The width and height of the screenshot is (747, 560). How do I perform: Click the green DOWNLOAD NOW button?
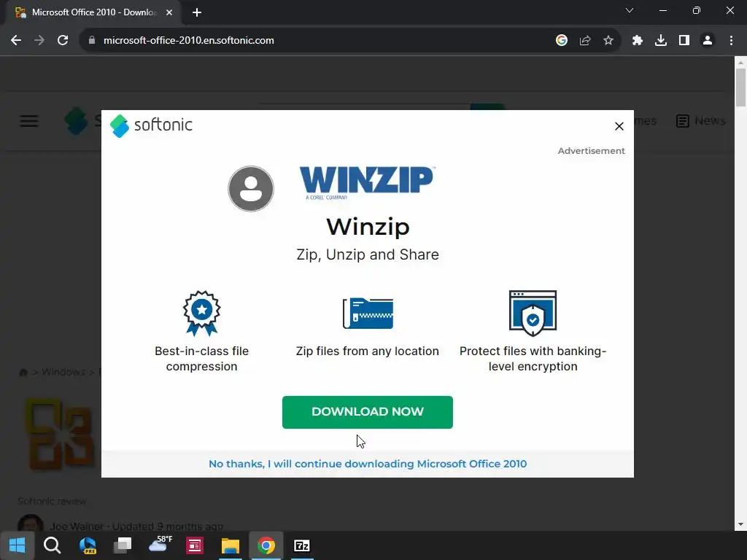click(x=368, y=412)
